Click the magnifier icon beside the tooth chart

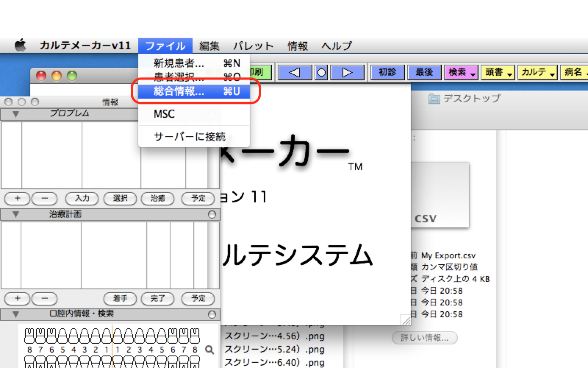click(209, 350)
